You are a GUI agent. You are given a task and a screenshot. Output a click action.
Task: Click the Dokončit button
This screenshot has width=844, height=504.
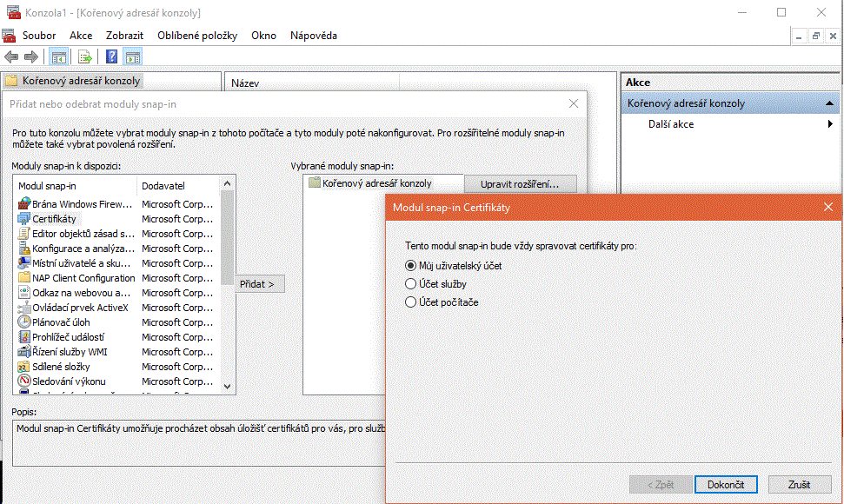(726, 485)
